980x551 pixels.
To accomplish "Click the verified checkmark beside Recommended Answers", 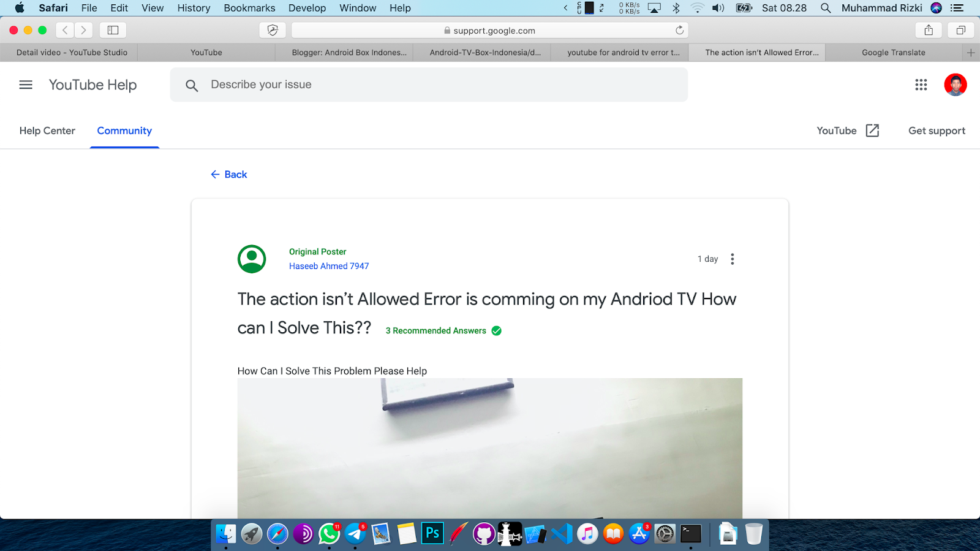I will pyautogui.click(x=497, y=331).
